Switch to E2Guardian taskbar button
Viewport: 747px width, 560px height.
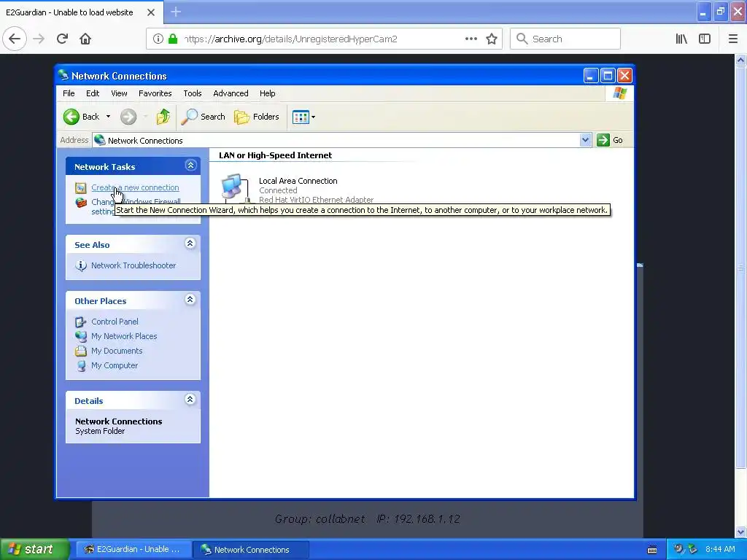133,550
